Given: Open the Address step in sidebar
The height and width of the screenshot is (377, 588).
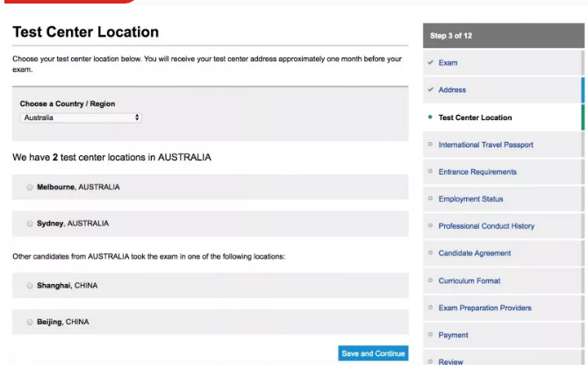Looking at the screenshot, I should (x=452, y=90).
